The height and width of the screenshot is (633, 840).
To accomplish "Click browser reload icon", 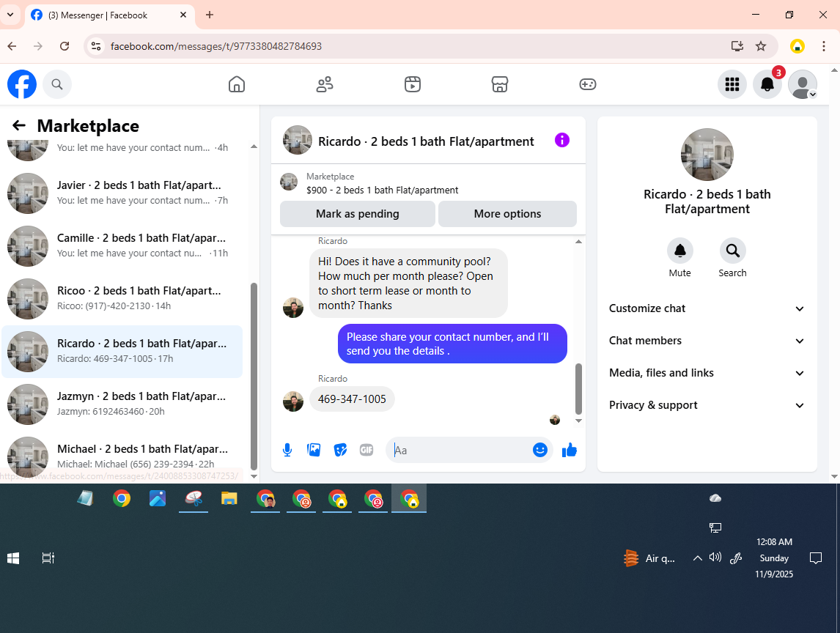I will pyautogui.click(x=65, y=46).
